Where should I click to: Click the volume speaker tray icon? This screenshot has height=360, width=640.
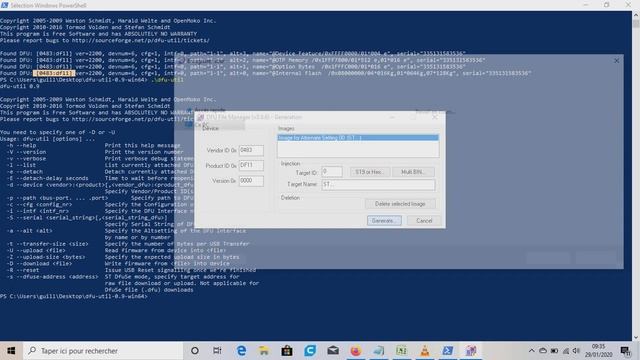(576, 351)
